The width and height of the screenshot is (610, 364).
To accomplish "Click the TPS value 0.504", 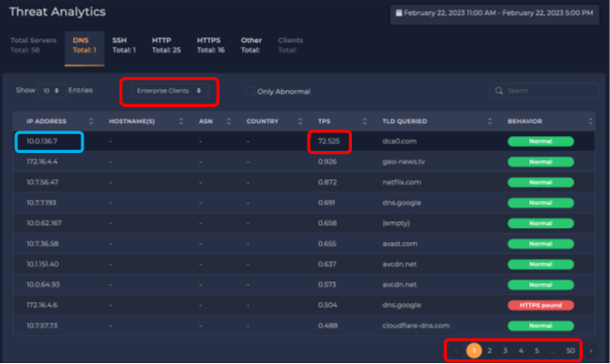I will click(x=328, y=305).
